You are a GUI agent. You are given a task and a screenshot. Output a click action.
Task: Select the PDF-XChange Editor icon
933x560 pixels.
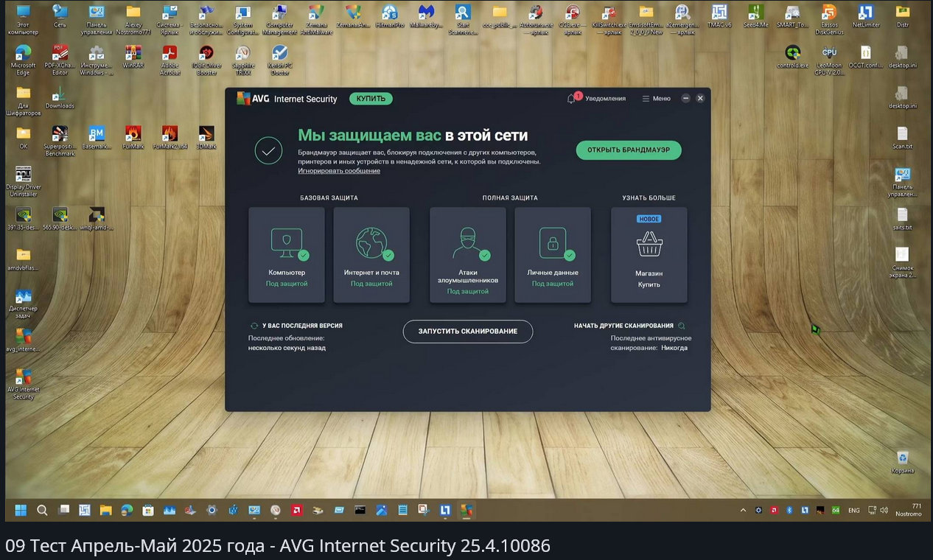coord(60,60)
